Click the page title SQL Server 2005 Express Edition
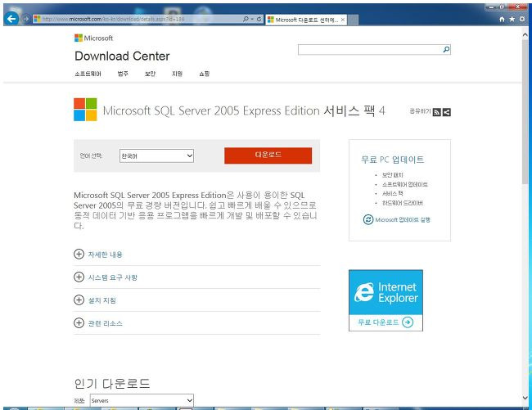The width and height of the screenshot is (532, 410). click(x=244, y=110)
